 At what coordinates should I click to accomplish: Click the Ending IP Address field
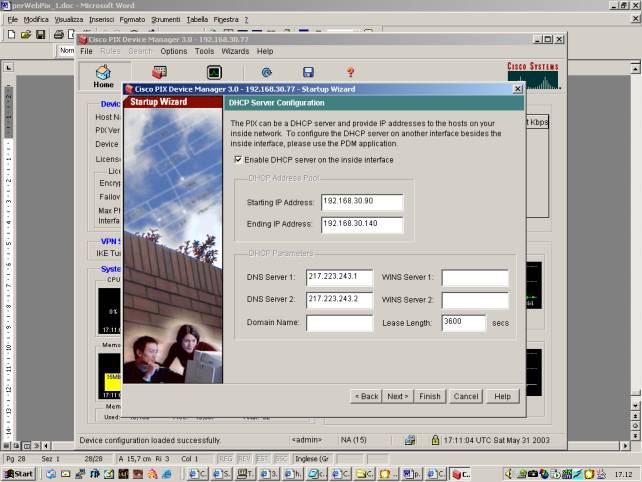pos(362,224)
